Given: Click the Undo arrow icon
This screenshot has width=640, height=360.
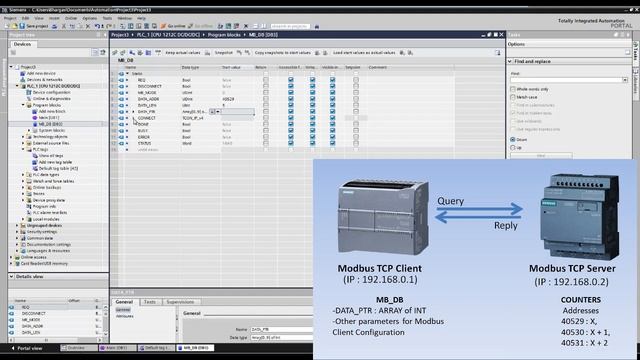Looking at the screenshot, I should click(x=97, y=26).
